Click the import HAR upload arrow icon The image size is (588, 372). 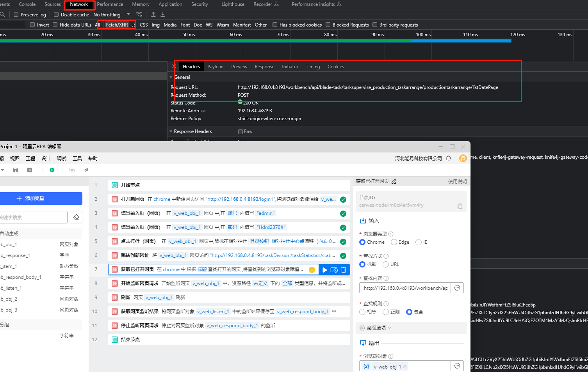153,14
